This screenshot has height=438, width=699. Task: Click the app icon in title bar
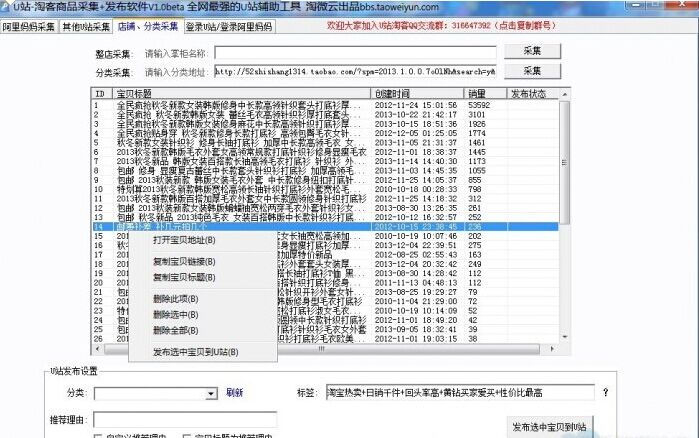coord(7,8)
